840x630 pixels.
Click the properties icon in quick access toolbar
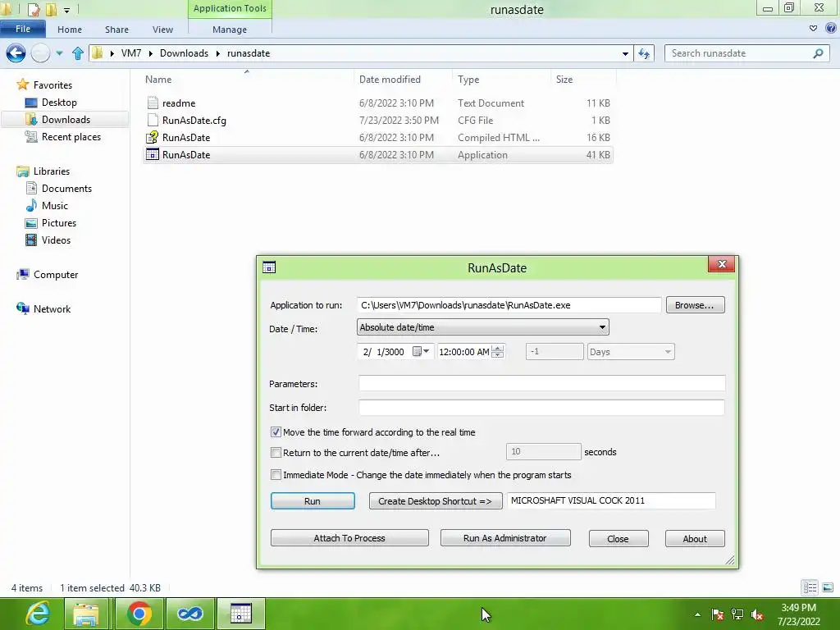[x=33, y=9]
